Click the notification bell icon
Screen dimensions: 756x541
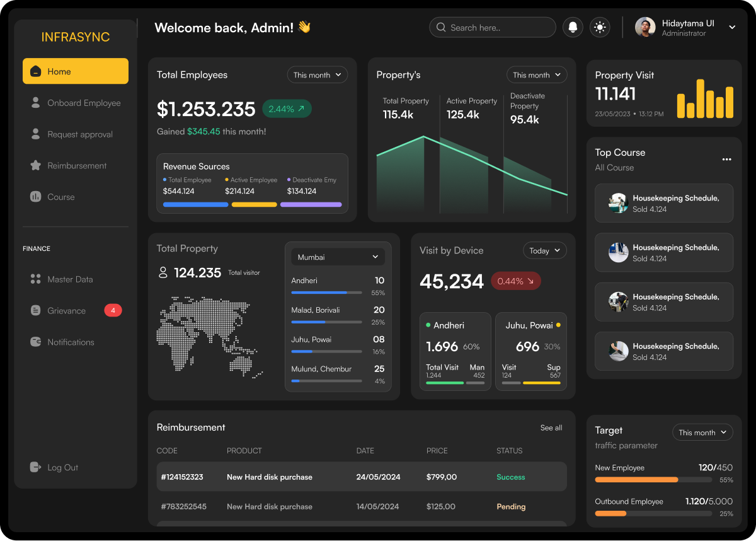pos(573,27)
